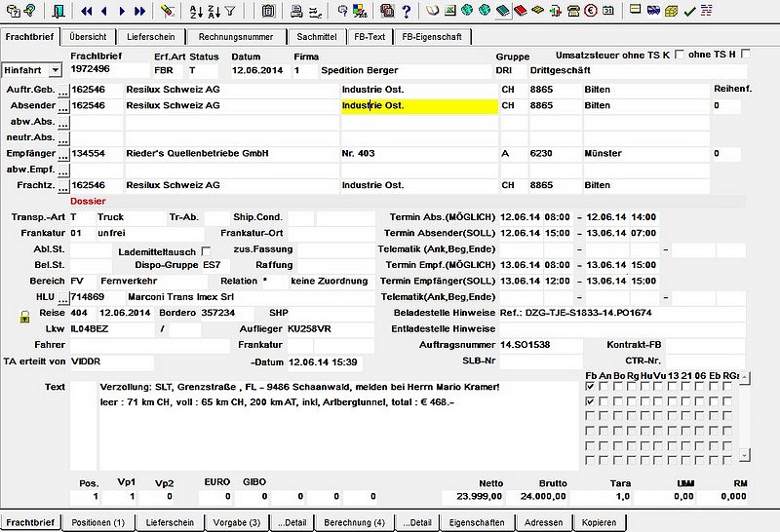The height and width of the screenshot is (532, 780).
Task: Open the blue question mark help icon
Action: pyautogui.click(x=407, y=11)
